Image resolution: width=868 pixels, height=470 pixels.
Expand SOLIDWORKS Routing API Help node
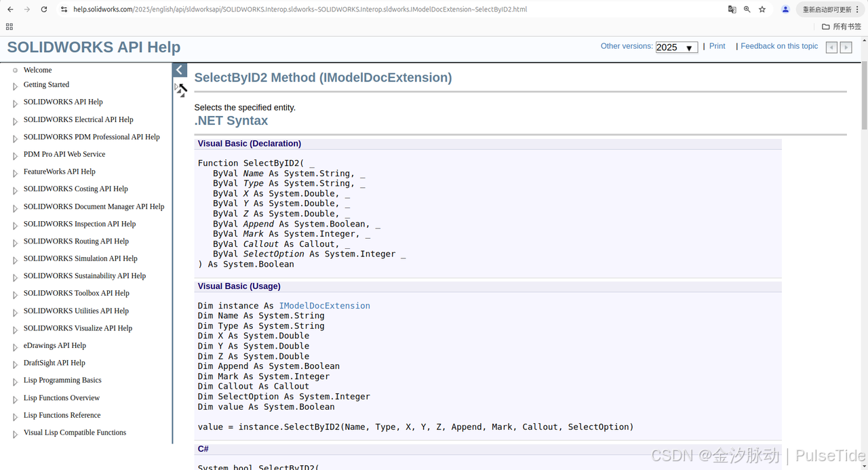click(15, 243)
